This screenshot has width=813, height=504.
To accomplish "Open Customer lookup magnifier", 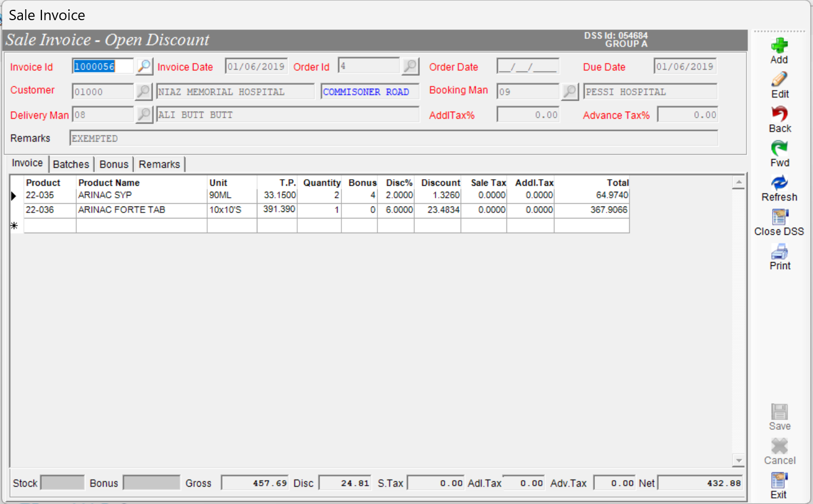I will coord(143,91).
